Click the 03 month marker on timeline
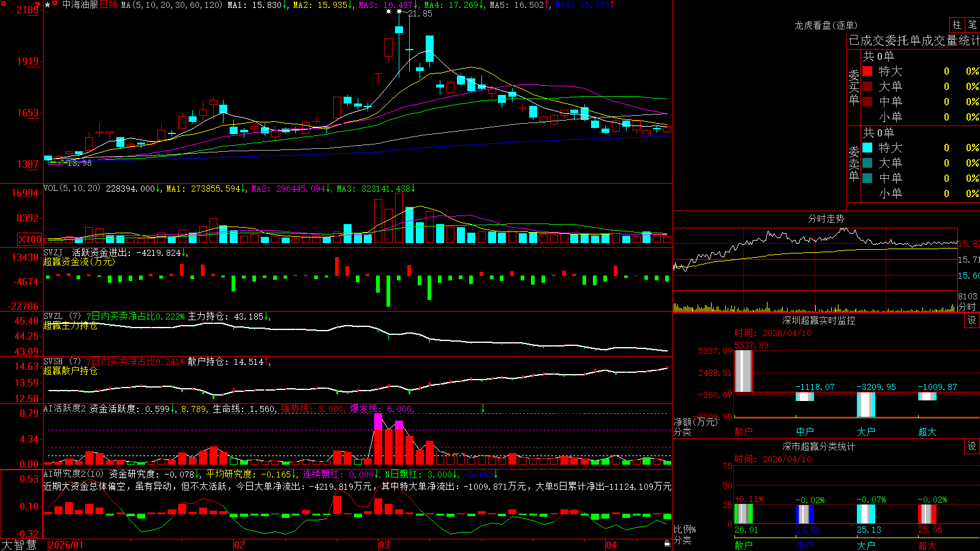The height and width of the screenshot is (551, 980). pyautogui.click(x=384, y=545)
